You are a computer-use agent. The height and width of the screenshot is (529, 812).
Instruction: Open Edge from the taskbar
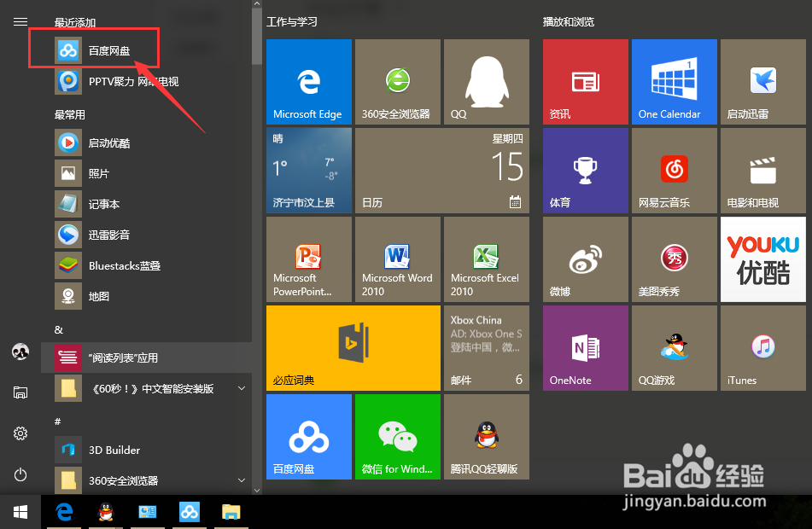64,512
